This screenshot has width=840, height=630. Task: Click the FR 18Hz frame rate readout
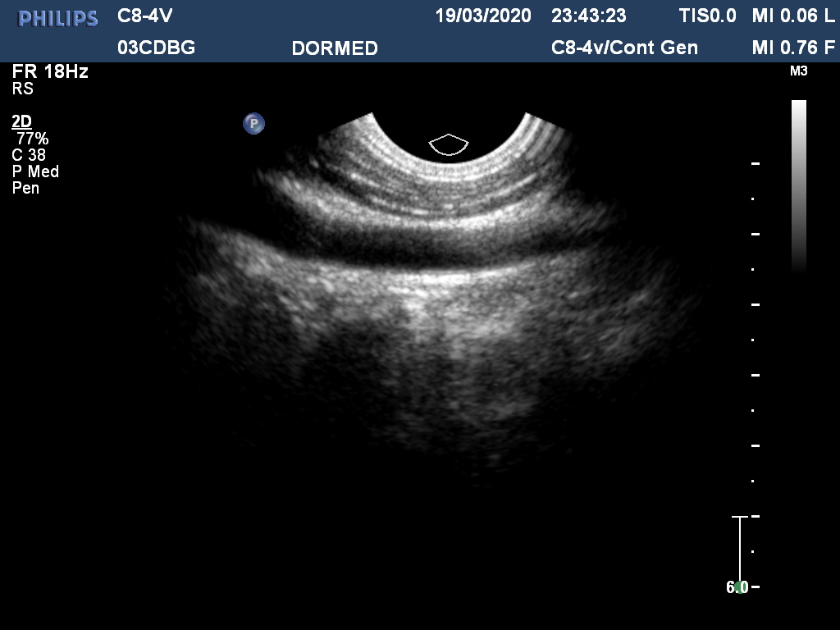50,71
